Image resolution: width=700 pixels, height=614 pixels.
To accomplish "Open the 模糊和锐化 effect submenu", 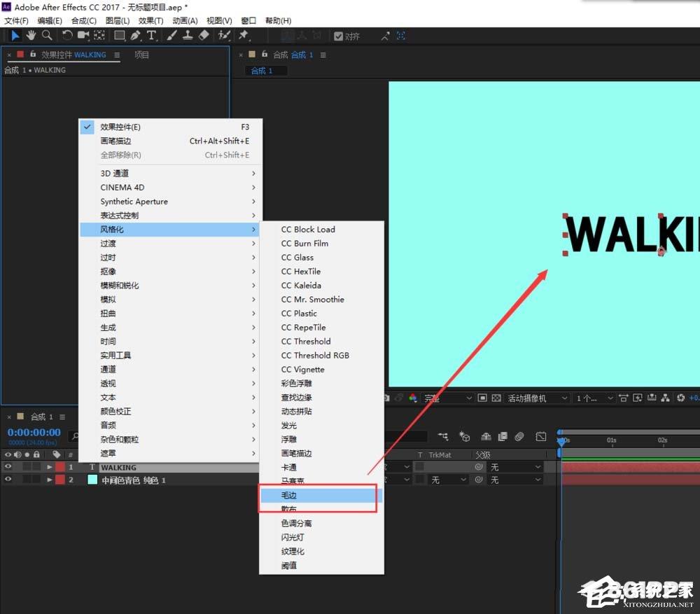I will tap(171, 286).
